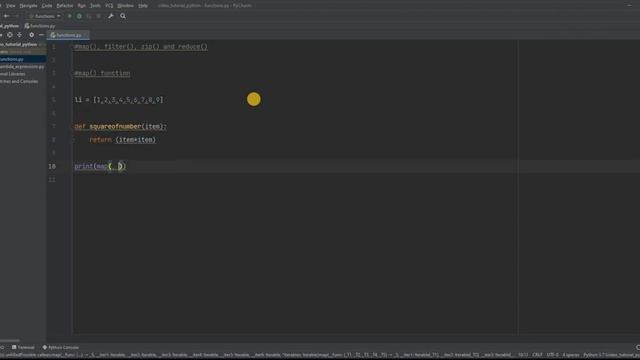The height and width of the screenshot is (360, 640).
Task: Click the first-line comment about map(), filter(), zip()
Action: (141, 47)
